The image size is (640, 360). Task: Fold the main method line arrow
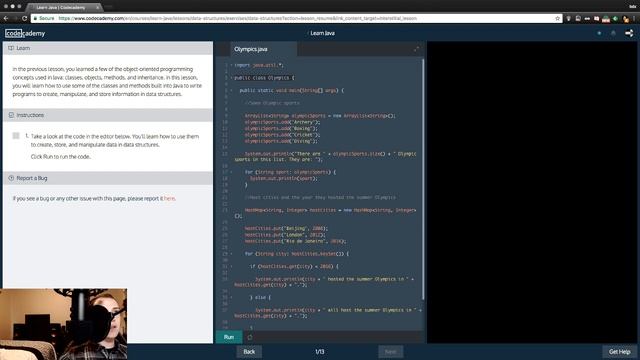[x=231, y=90]
